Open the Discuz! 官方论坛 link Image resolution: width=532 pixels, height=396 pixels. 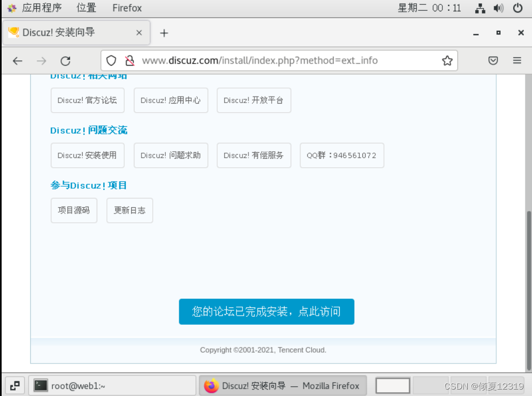pos(87,100)
